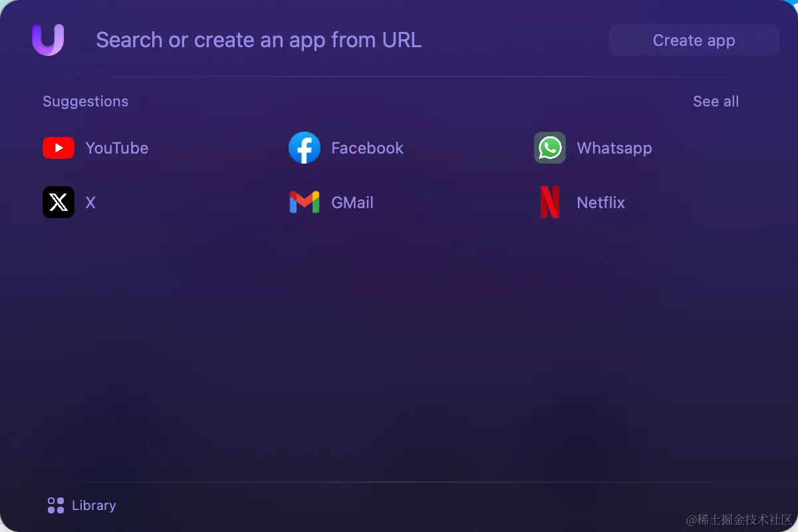
Task: Select the Netflix red N icon
Action: click(550, 202)
